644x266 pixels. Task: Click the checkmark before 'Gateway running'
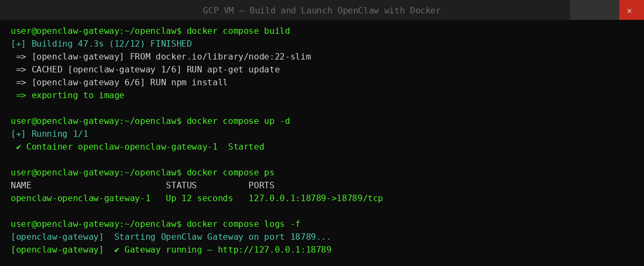(117, 250)
